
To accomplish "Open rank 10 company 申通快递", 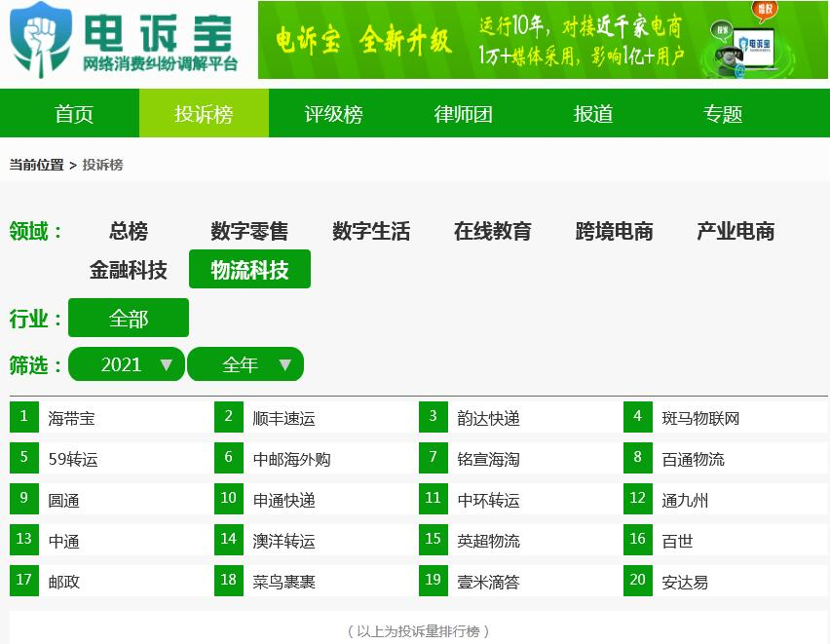I will point(283,500).
